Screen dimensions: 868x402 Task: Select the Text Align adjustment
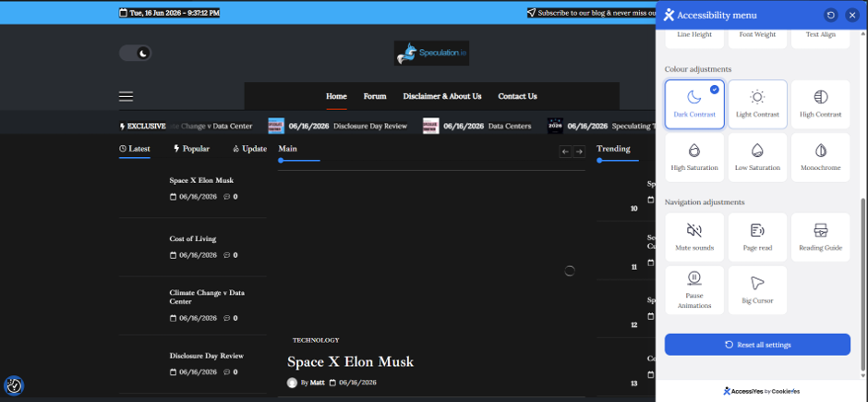pos(820,38)
